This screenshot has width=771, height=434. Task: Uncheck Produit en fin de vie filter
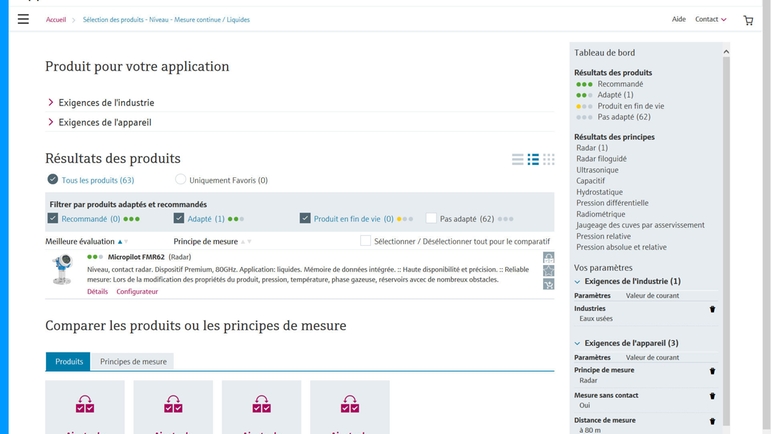click(x=305, y=218)
